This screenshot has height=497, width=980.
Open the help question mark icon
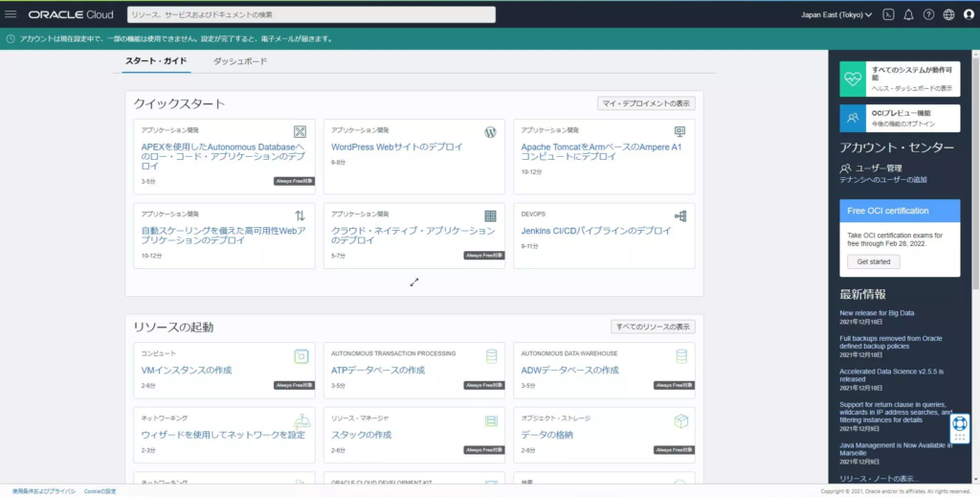pyautogui.click(x=928, y=15)
